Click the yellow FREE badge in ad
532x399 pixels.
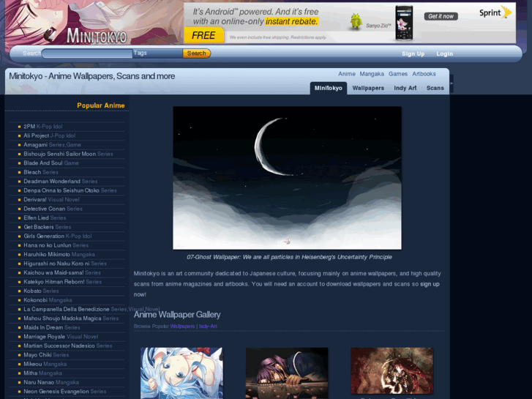click(204, 35)
